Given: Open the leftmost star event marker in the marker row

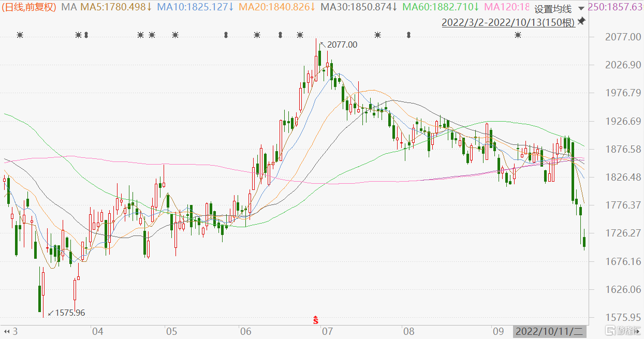Looking at the screenshot, I should pyautogui.click(x=20, y=35).
